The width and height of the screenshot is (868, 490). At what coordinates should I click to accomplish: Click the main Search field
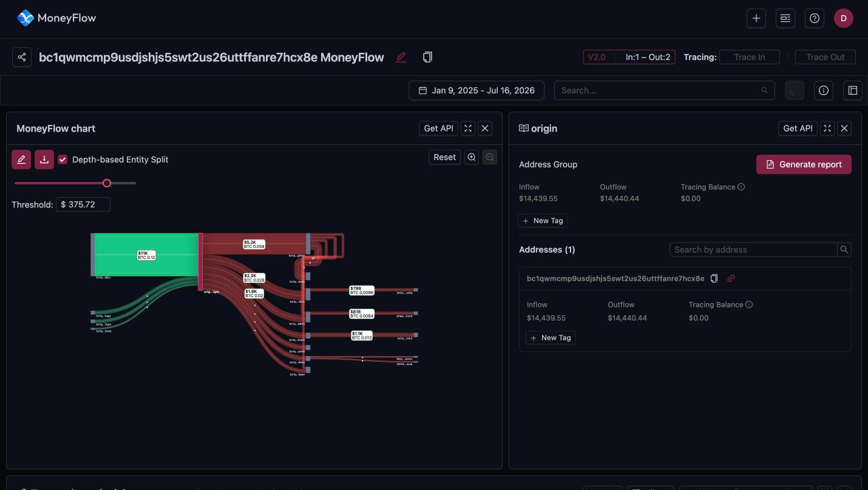665,90
